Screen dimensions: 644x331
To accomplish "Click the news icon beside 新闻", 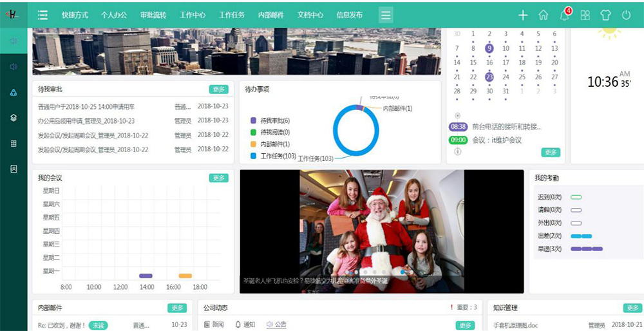I will click(x=207, y=325).
